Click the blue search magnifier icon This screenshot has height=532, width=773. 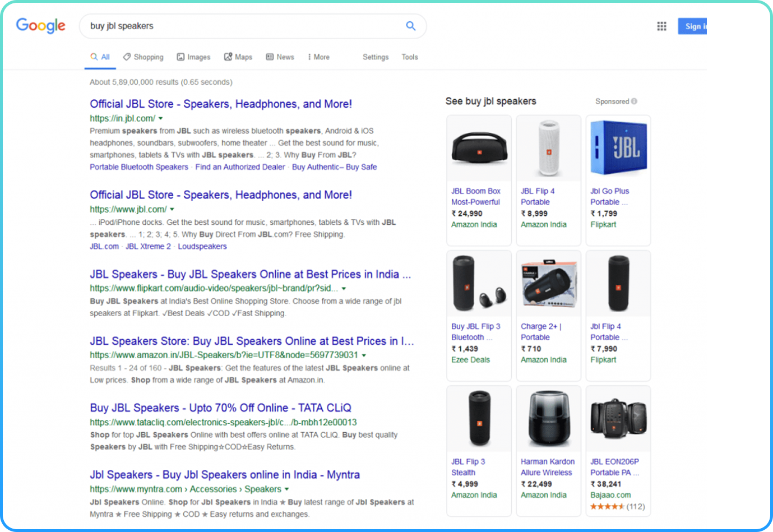coord(410,26)
